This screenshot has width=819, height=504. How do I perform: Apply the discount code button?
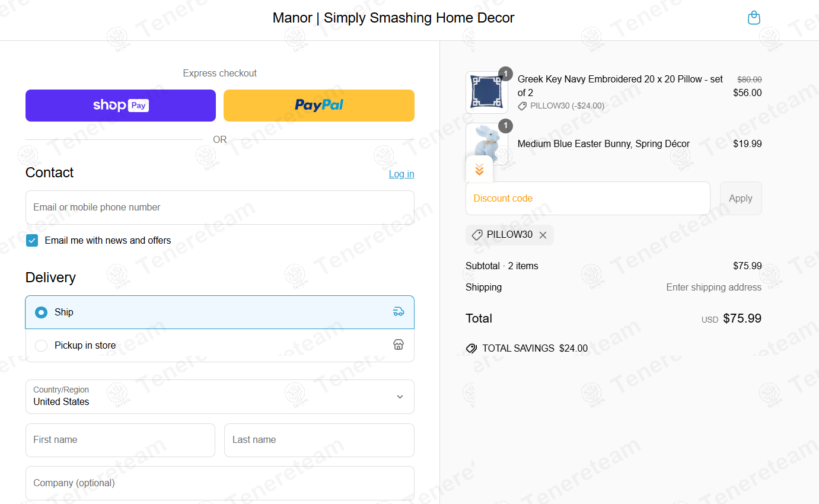point(741,199)
